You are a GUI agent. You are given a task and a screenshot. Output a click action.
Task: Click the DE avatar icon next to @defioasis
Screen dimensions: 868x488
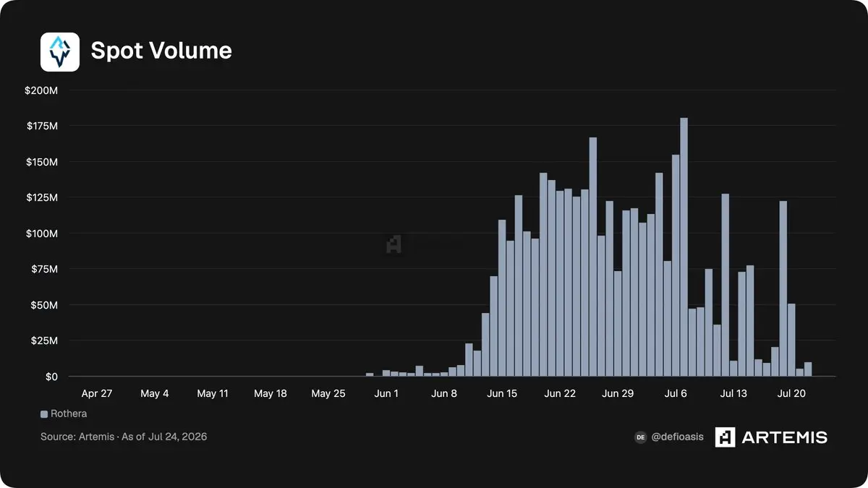coord(640,437)
